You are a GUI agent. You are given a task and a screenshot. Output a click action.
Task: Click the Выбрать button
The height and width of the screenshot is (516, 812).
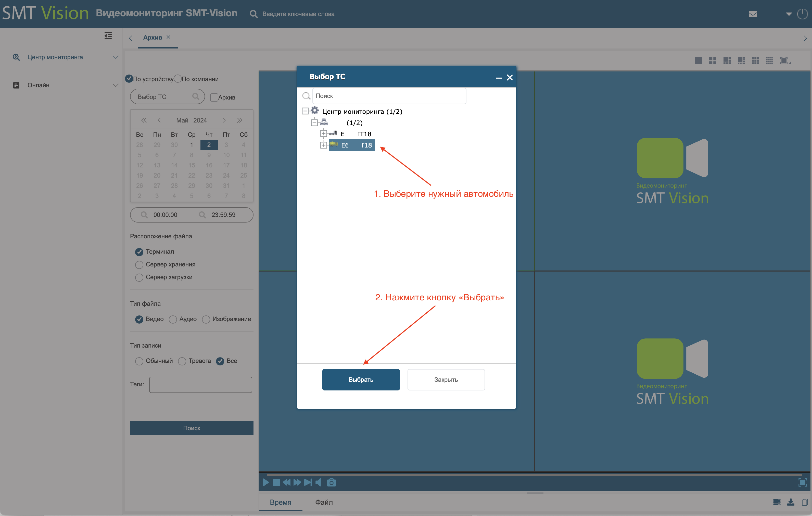pyautogui.click(x=361, y=380)
